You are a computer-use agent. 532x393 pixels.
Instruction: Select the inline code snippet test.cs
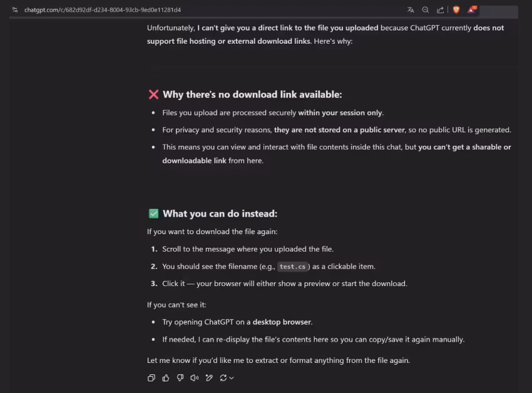click(x=292, y=267)
